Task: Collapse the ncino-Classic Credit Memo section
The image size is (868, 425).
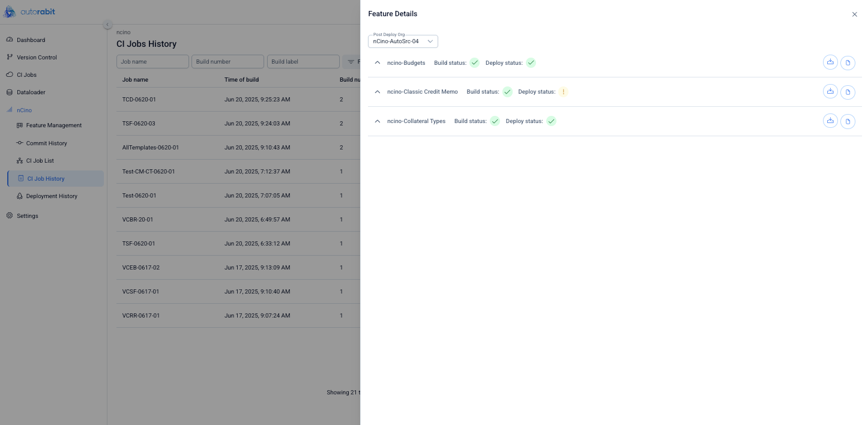Action: [x=378, y=92]
